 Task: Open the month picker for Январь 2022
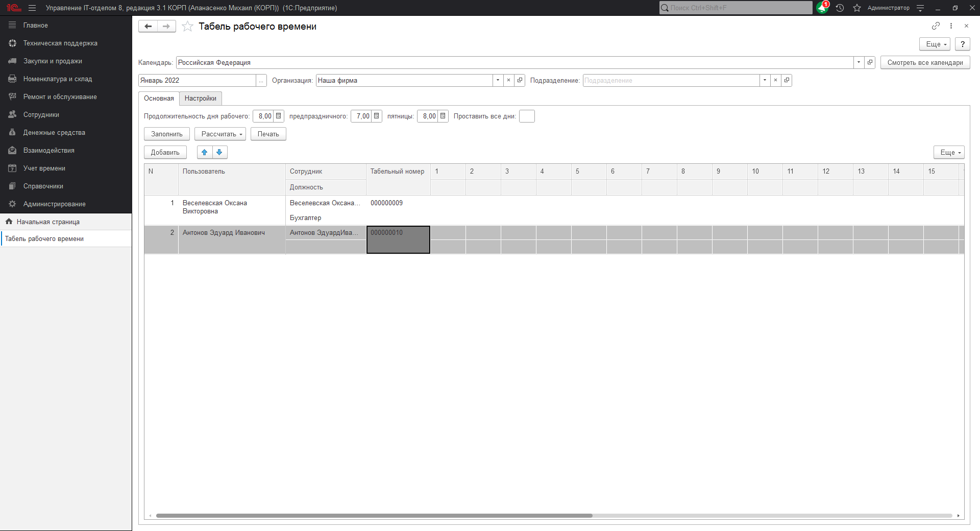coord(261,80)
